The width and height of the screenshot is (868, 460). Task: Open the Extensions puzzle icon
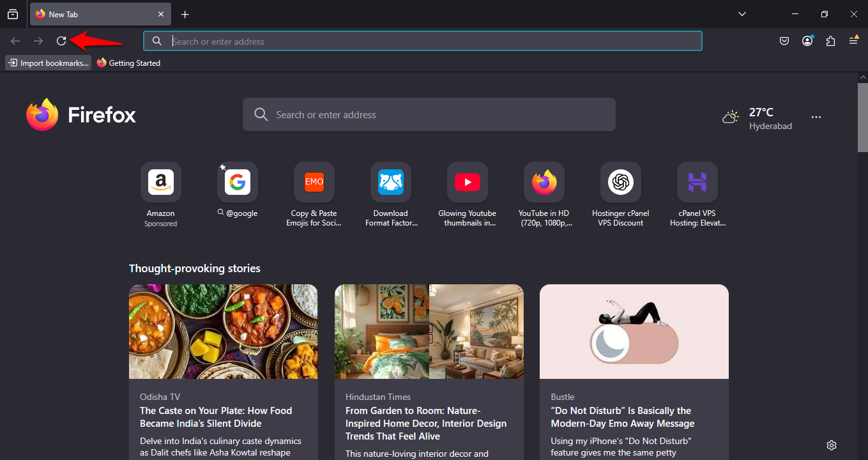(x=830, y=41)
